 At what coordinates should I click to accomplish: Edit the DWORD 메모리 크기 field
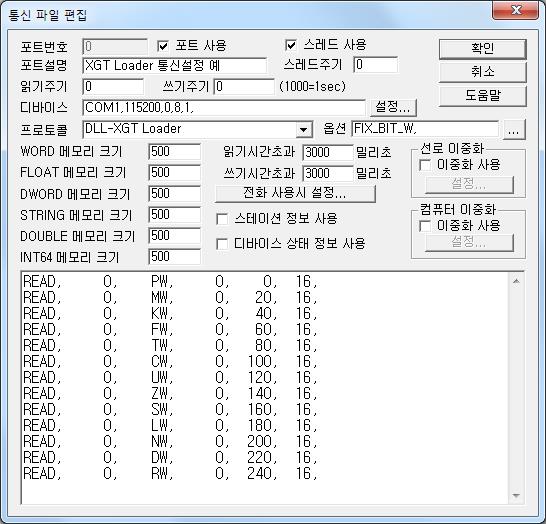(x=174, y=194)
